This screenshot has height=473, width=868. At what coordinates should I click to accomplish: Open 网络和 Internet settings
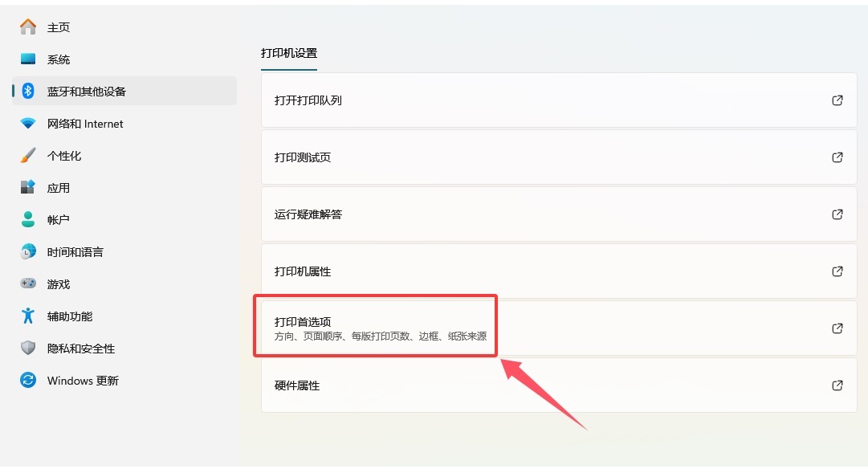pos(124,124)
